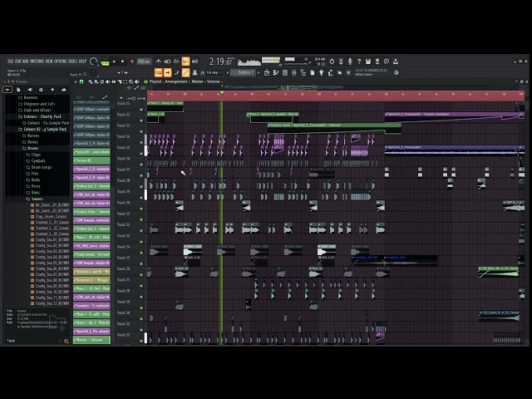
Task: Click the transport stop button
Action: (x=122, y=62)
